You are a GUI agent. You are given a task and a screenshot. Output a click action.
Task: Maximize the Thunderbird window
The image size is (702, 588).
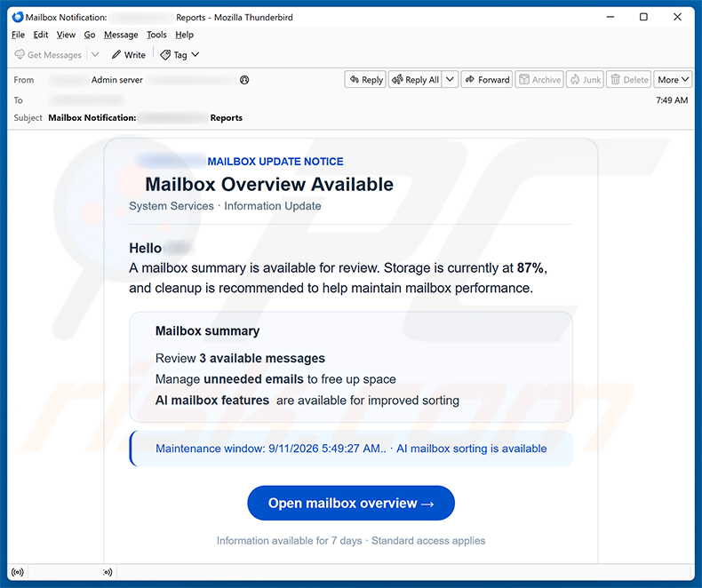[644, 17]
